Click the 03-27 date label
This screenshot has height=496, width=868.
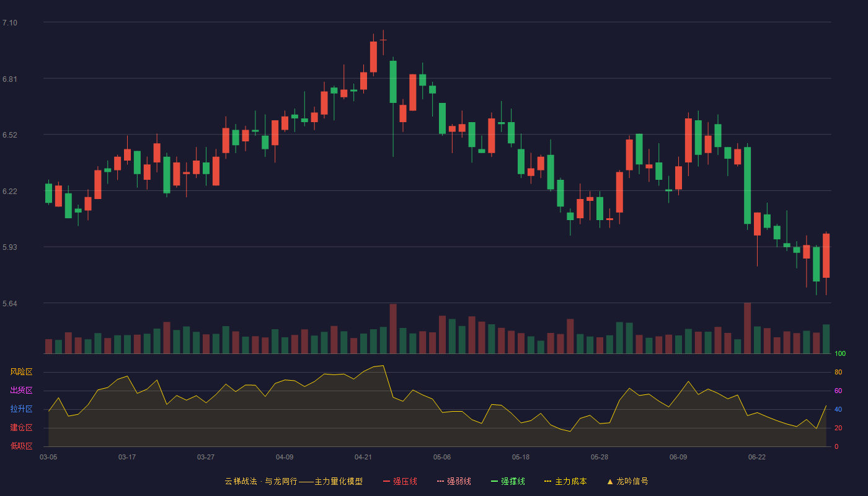point(206,457)
